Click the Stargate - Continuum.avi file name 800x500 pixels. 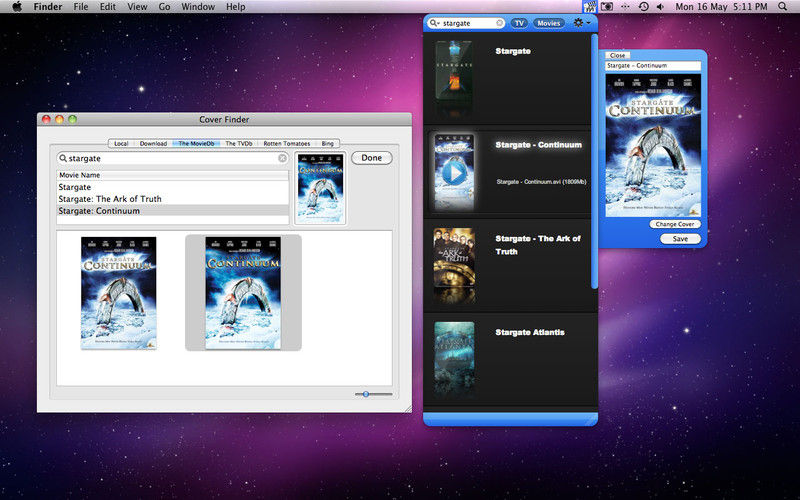pos(541,182)
